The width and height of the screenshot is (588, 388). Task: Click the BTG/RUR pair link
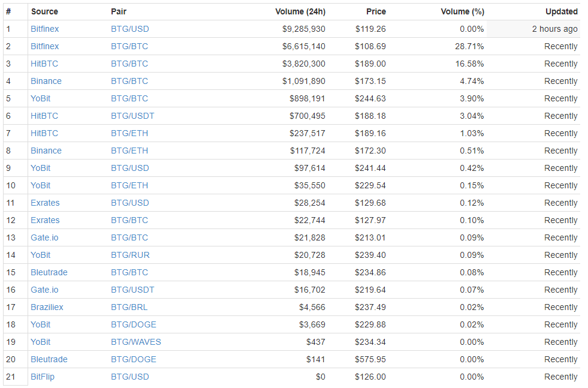130,255
